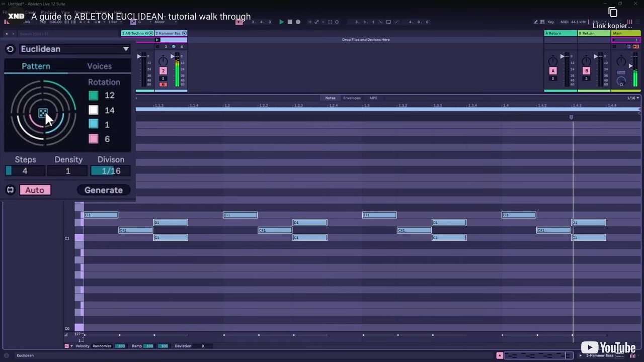This screenshot has height=362, width=644.
Task: Click the transport Stop button
Action: 290,22
